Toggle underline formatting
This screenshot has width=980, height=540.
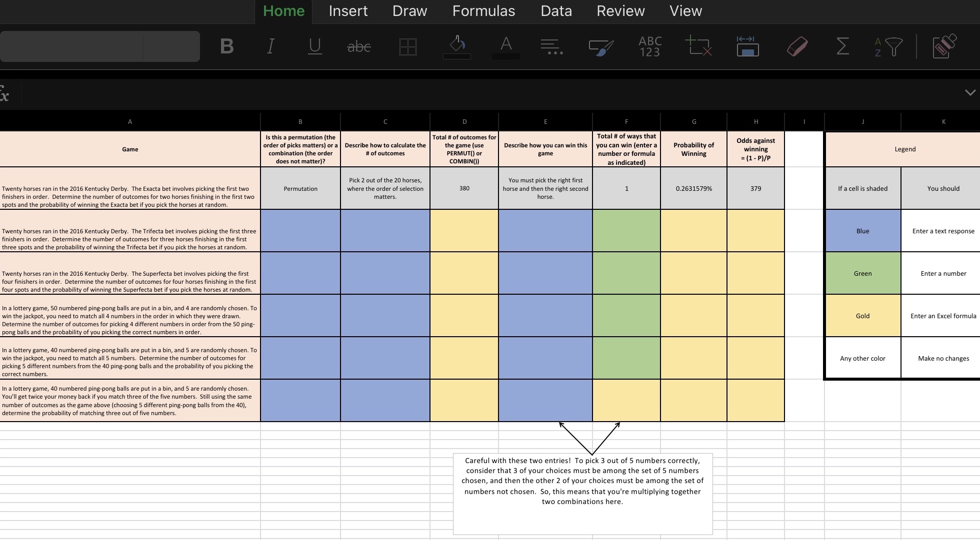(x=314, y=46)
